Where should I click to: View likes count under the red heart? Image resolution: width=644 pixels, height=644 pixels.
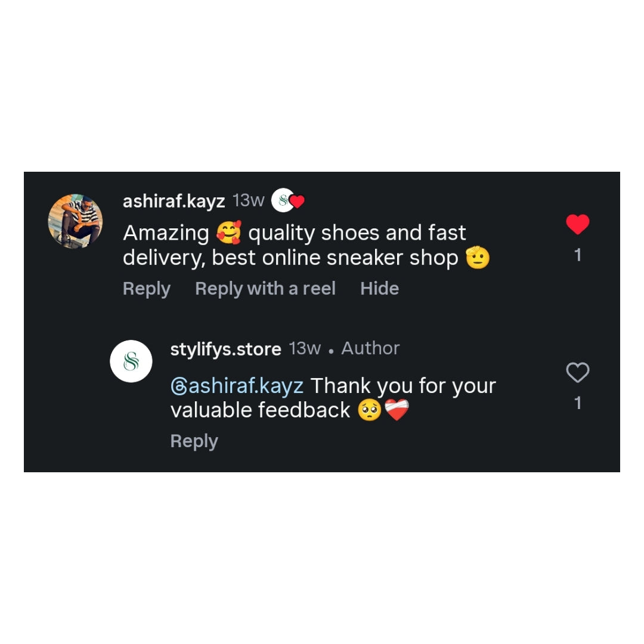click(577, 255)
